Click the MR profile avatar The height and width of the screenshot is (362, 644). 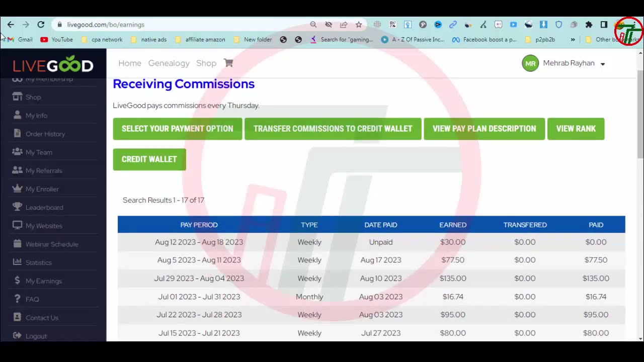click(530, 63)
